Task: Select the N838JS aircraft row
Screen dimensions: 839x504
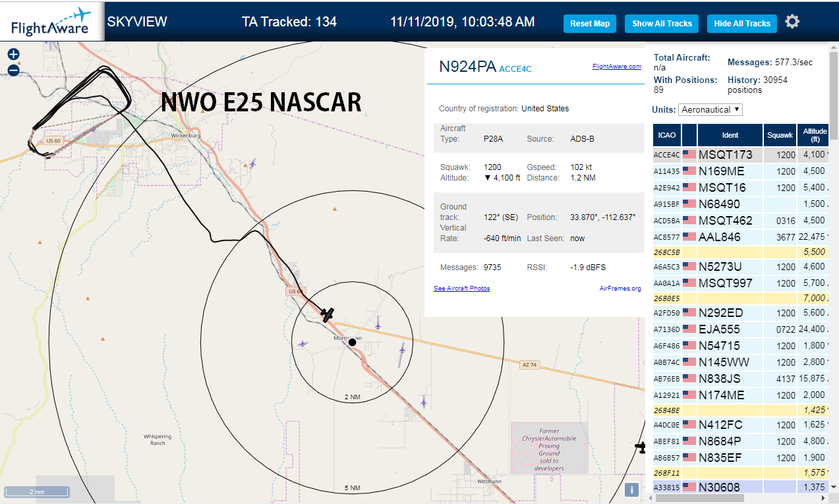Action: (x=740, y=379)
